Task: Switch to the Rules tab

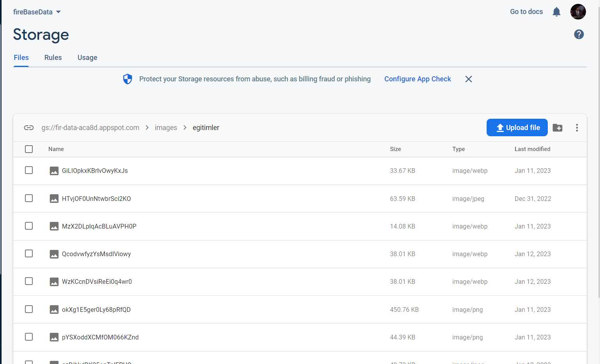Action: point(53,58)
